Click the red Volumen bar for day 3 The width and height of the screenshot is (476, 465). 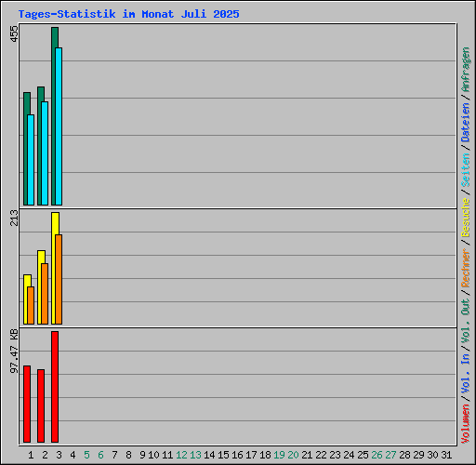(x=55, y=387)
